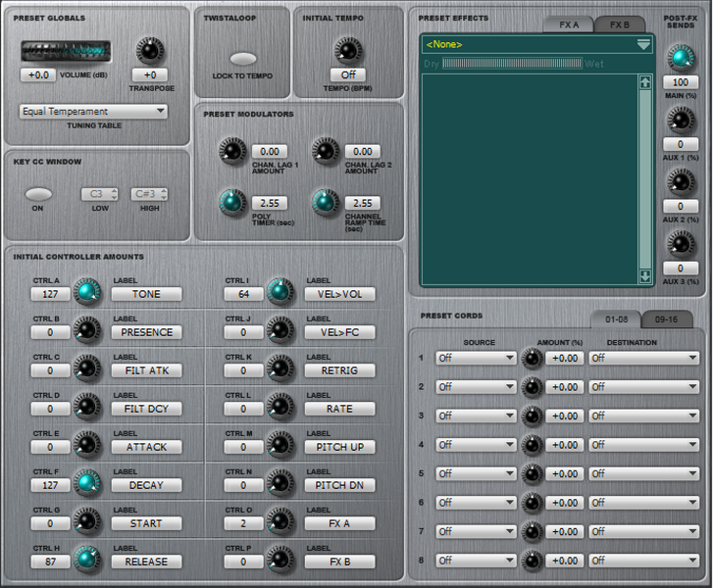The height and width of the screenshot is (588, 713).
Task: Open cord 1 Destination dropdown
Action: (644, 358)
